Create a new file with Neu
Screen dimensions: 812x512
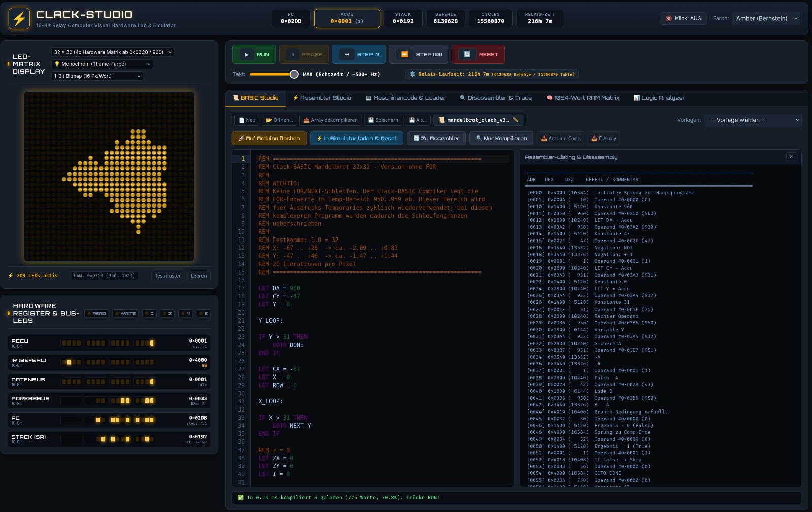(247, 120)
